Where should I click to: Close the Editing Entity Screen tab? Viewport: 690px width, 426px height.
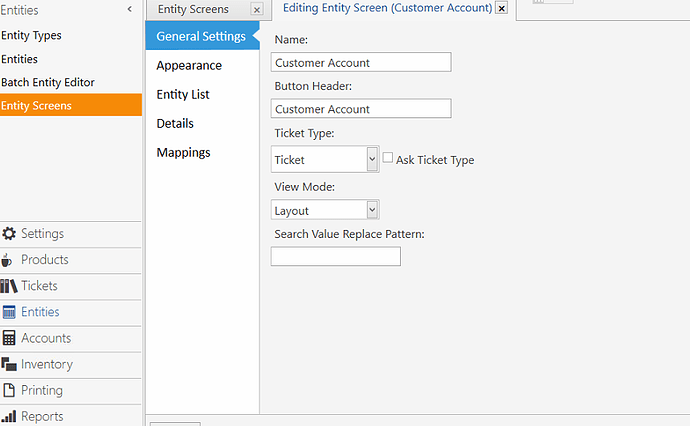click(x=502, y=8)
